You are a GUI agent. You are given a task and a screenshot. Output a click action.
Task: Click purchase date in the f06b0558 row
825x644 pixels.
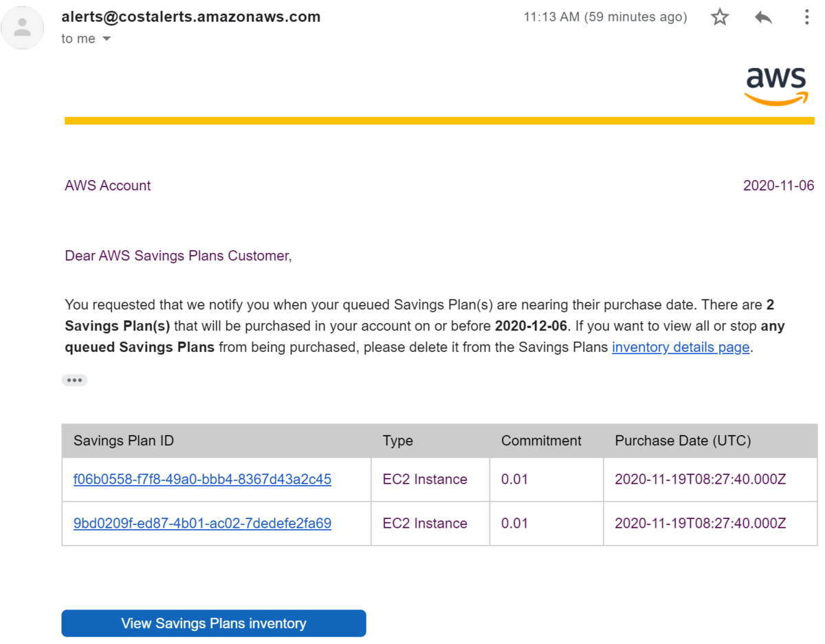click(700, 479)
